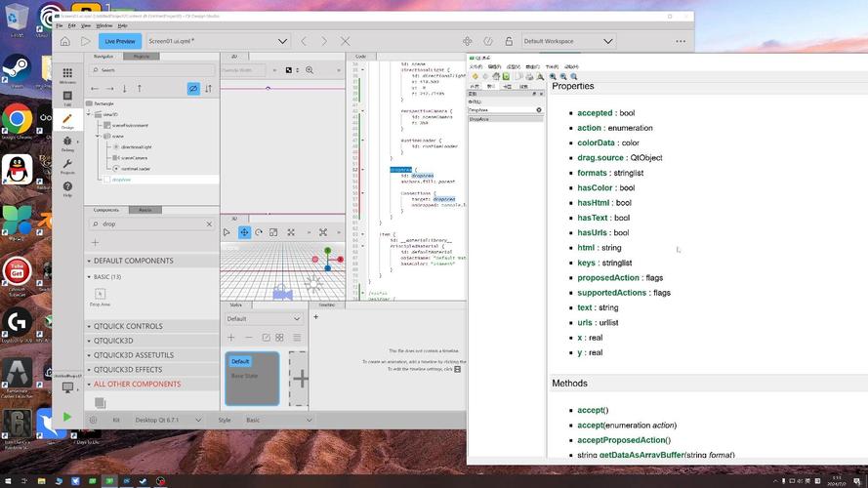Select the Scale tool in 3D toolbar
868x488 pixels.
273,232
